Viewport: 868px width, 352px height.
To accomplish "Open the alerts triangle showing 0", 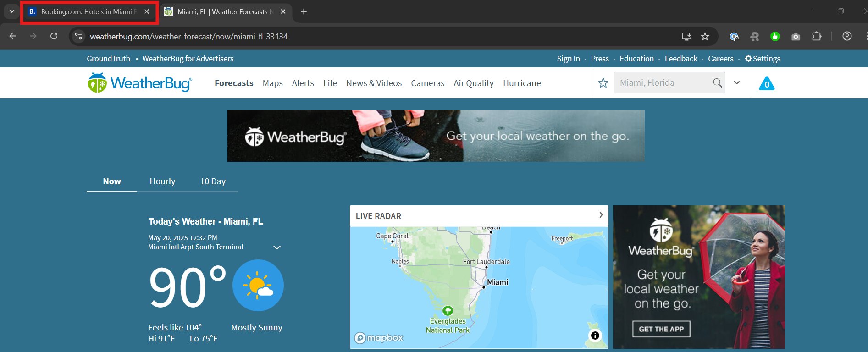I will click(767, 83).
